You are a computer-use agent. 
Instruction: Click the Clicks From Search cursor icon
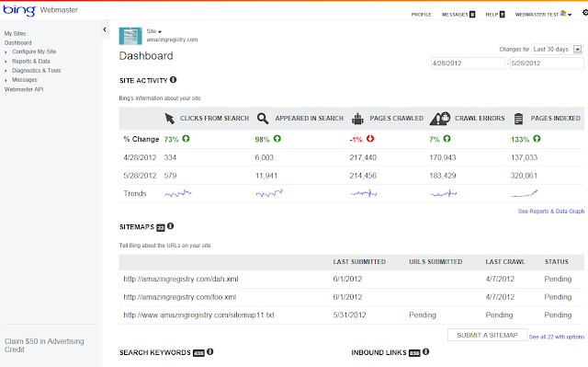[x=169, y=119]
